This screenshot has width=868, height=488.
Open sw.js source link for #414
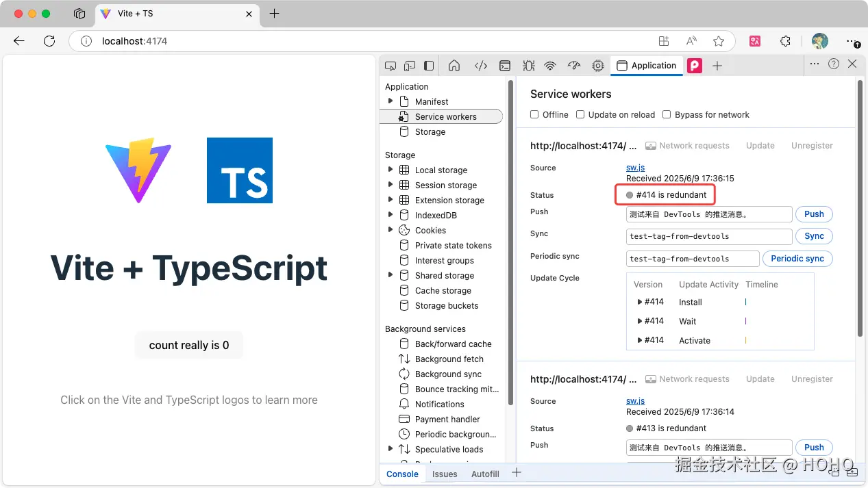coord(635,168)
